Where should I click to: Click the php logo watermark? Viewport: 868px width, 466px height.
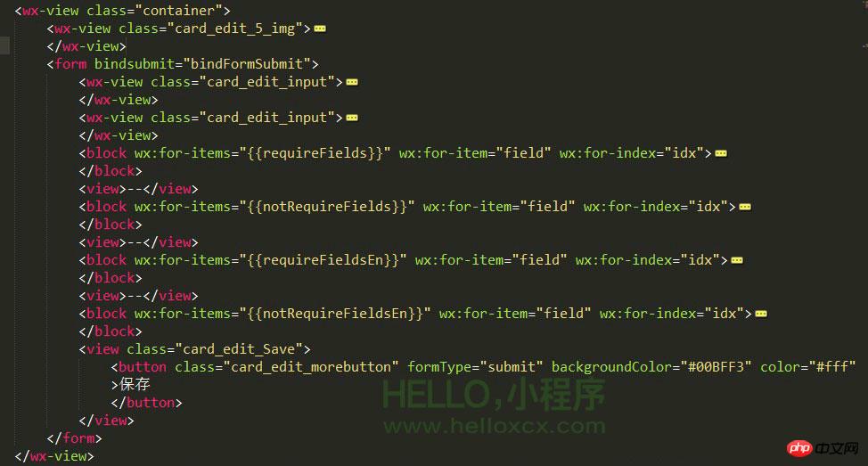(x=798, y=448)
